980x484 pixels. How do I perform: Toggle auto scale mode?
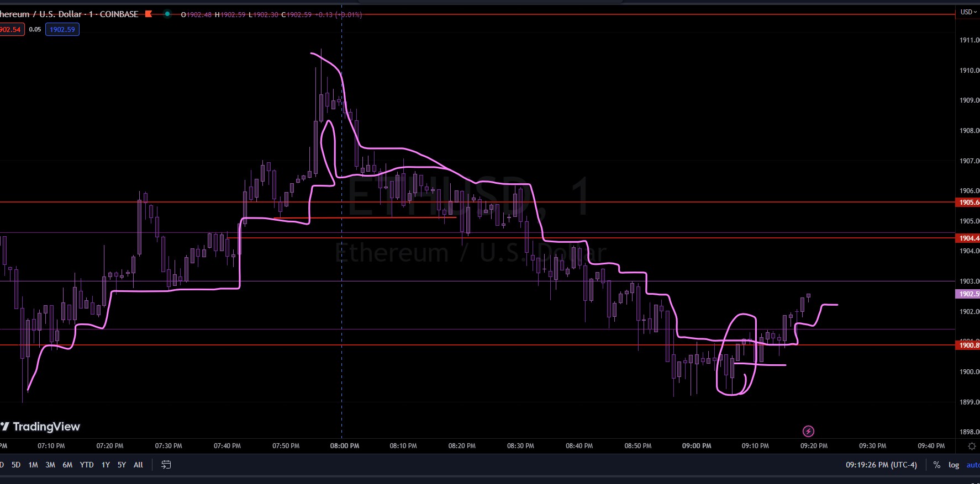point(973,465)
